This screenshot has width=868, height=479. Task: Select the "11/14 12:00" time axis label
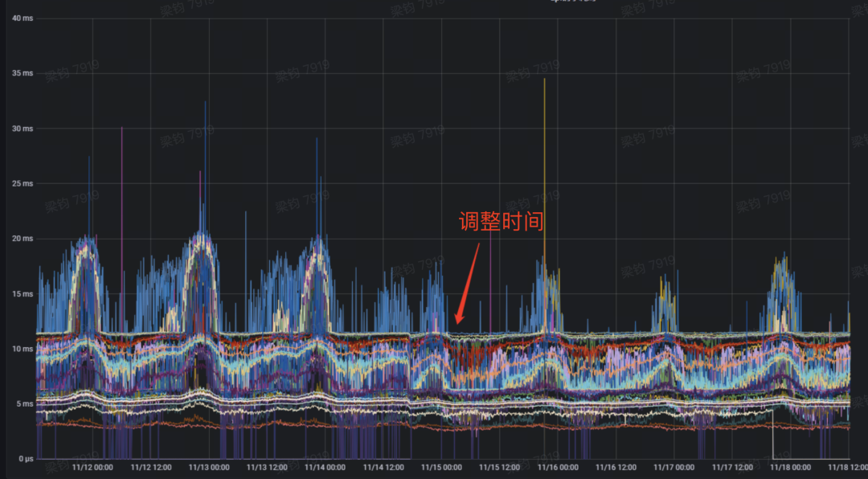coord(383,468)
